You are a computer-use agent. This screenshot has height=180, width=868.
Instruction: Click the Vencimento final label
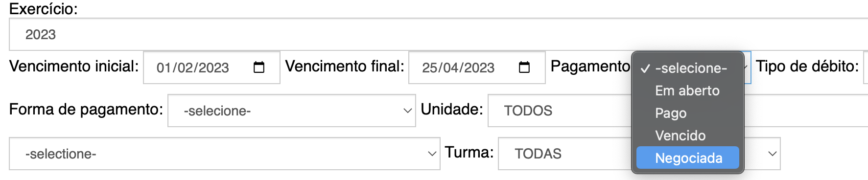[x=345, y=66]
